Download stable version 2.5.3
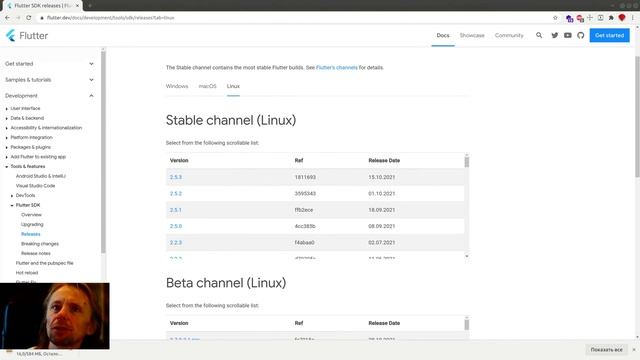Viewport: 640px width, 360px height. click(x=176, y=177)
